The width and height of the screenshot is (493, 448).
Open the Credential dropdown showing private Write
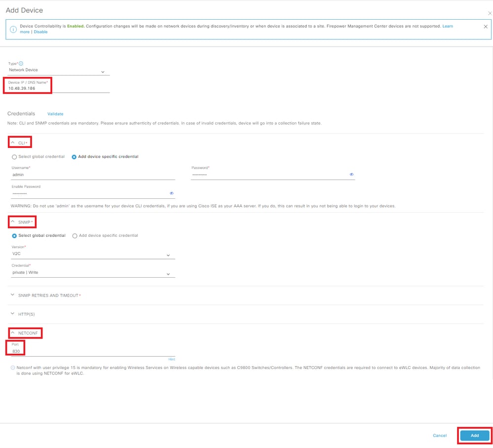[93, 273]
